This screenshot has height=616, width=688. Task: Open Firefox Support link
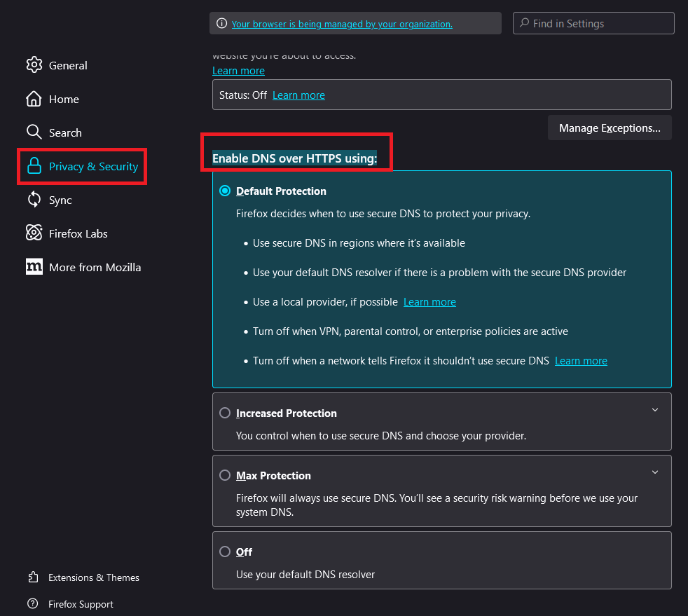(x=81, y=604)
